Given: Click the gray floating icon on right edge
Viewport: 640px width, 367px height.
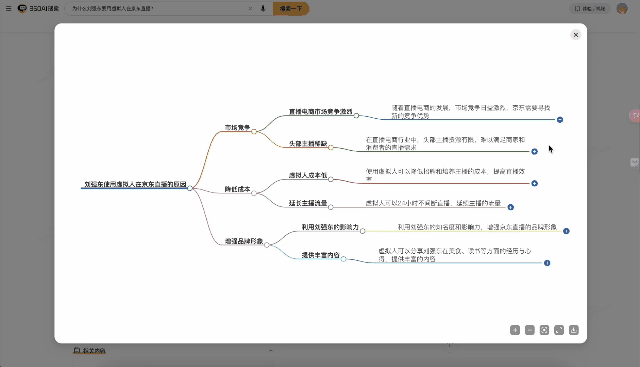Looking at the screenshot, I should 635,162.
